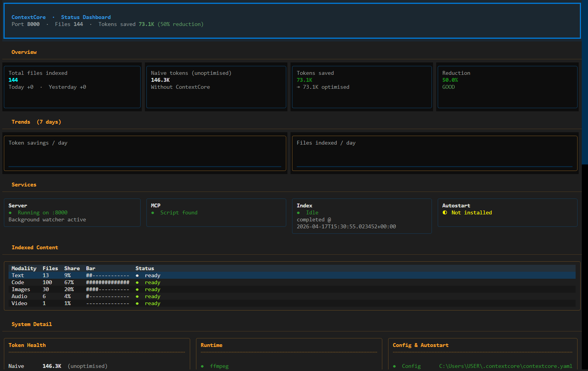The height and width of the screenshot is (371, 588).
Task: Click the Tokens saved card label in Overview
Action: coord(315,73)
